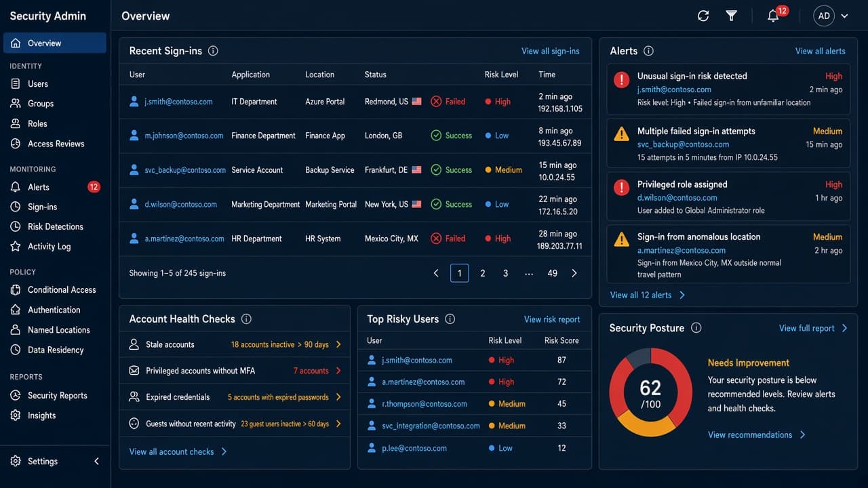This screenshot has height=488, width=868.
Task: Click the refresh icon in top bar
Action: (x=703, y=16)
